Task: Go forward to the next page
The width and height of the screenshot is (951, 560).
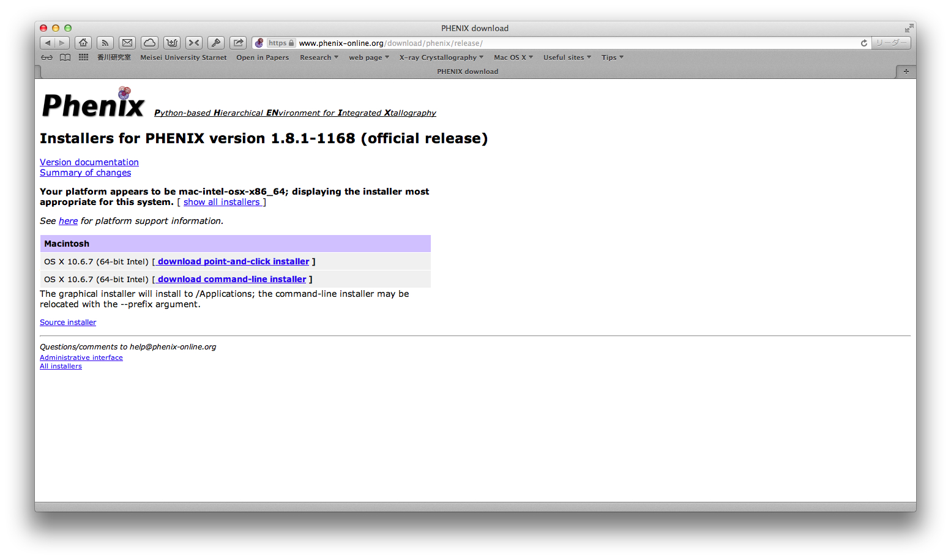Action: click(62, 43)
